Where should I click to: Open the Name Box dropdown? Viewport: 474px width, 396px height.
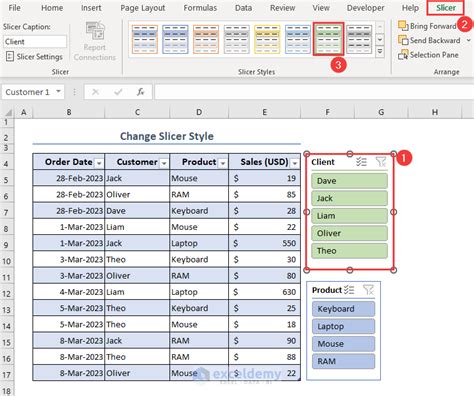(x=58, y=91)
